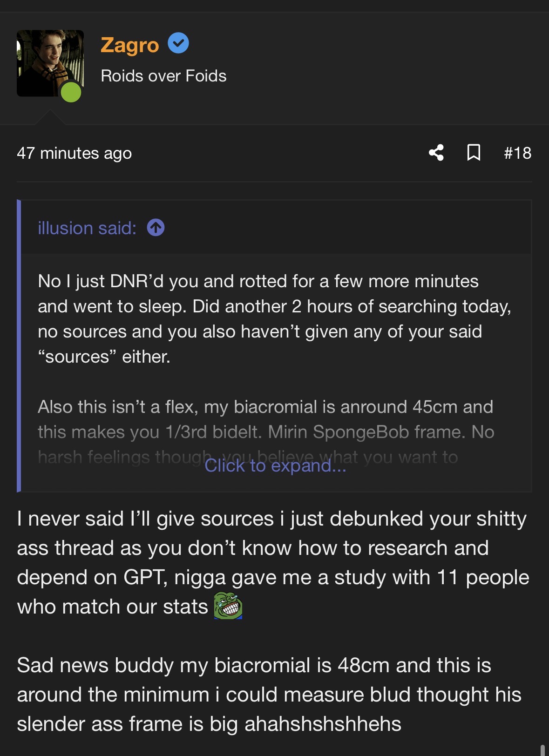Click the "Roids over Foids" user title

[x=163, y=76]
